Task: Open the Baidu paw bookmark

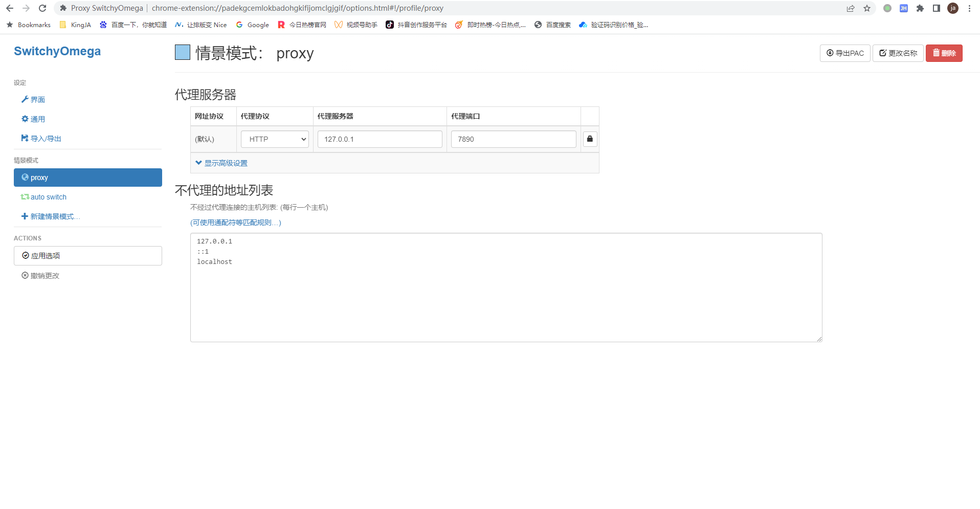Action: [x=133, y=25]
